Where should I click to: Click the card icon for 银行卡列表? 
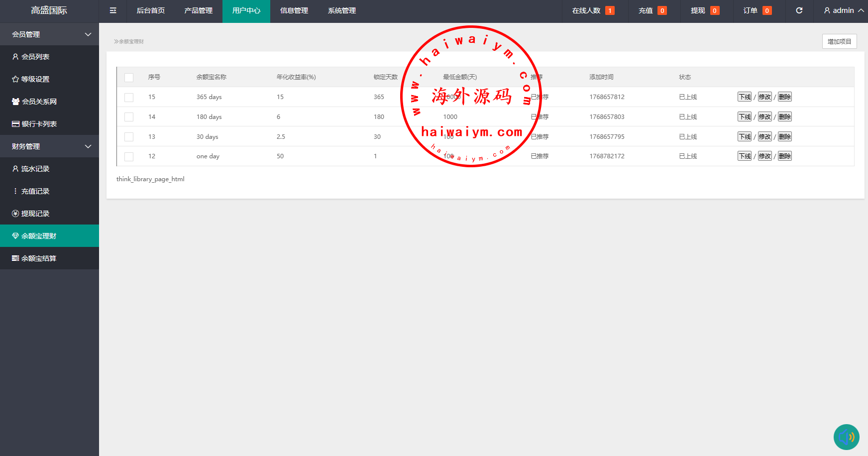click(x=15, y=124)
